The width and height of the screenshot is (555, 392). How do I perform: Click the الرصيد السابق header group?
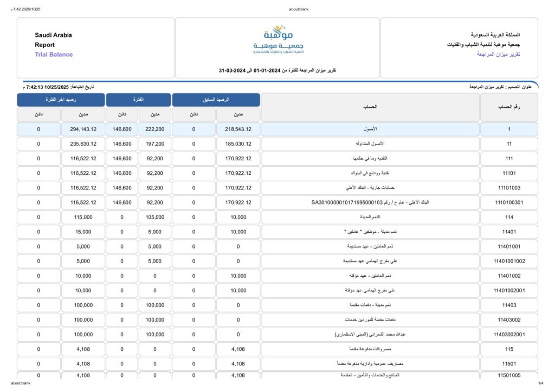[216, 100]
